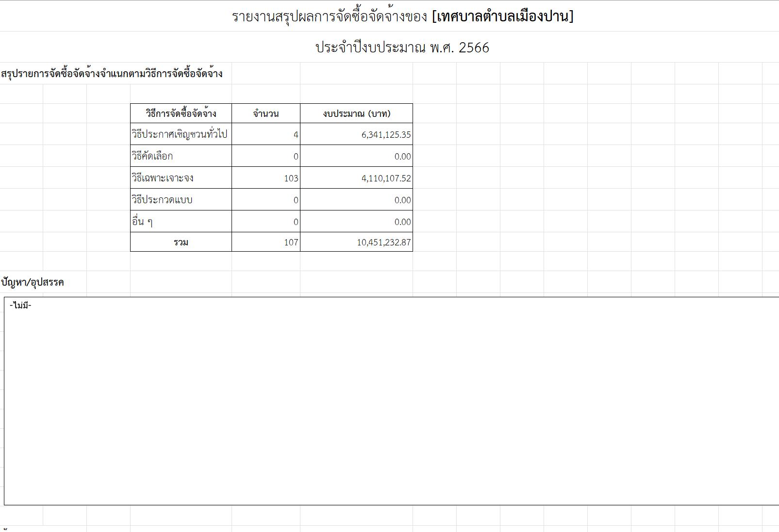The width and height of the screenshot is (779, 532).
Task: Click the ปัญหา/อุปสรรค heading cell
Action: (33, 282)
